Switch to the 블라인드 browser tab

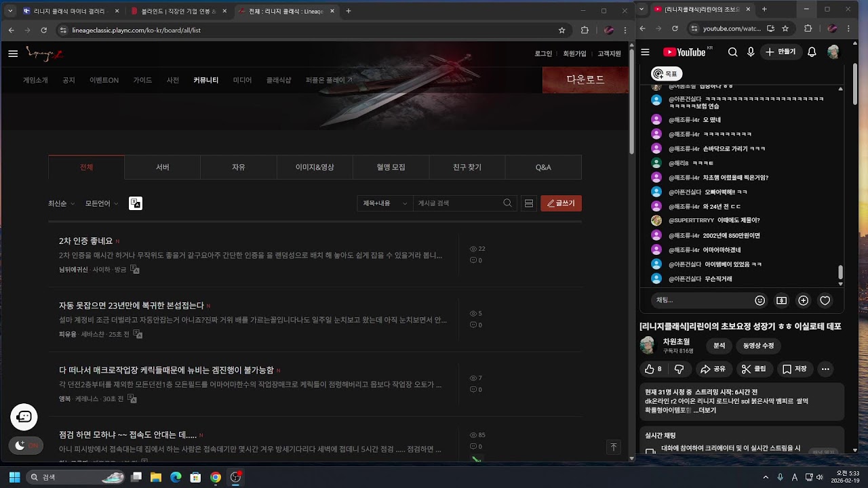tap(179, 11)
